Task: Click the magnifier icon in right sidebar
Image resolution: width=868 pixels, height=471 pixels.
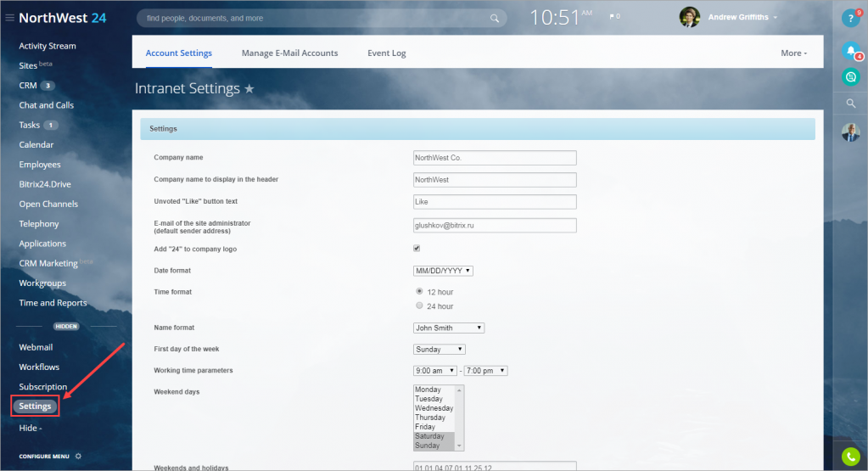Action: 850,104
